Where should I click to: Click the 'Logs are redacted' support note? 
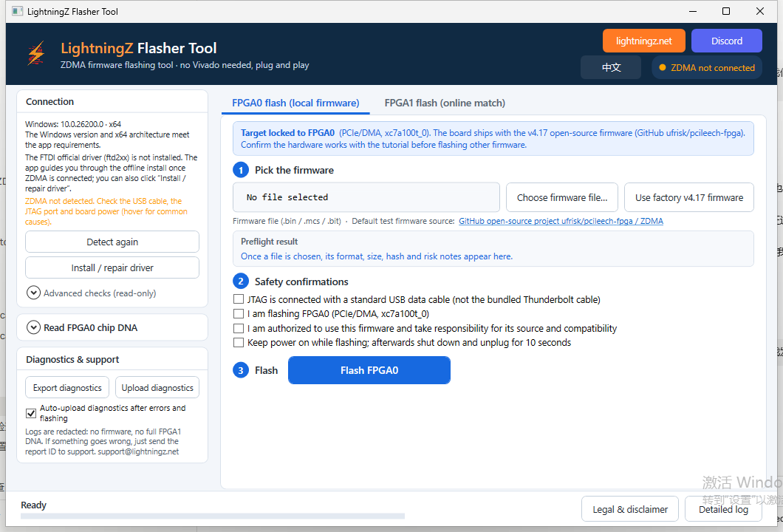tap(103, 442)
